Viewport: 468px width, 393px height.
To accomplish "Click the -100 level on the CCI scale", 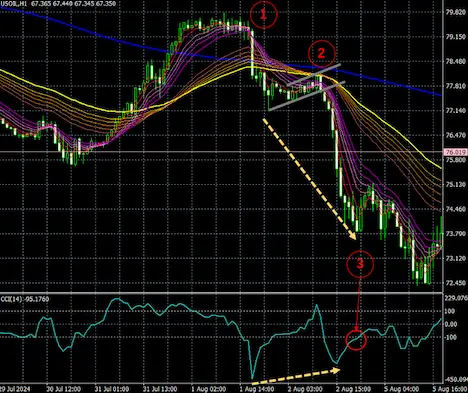I will [x=451, y=337].
